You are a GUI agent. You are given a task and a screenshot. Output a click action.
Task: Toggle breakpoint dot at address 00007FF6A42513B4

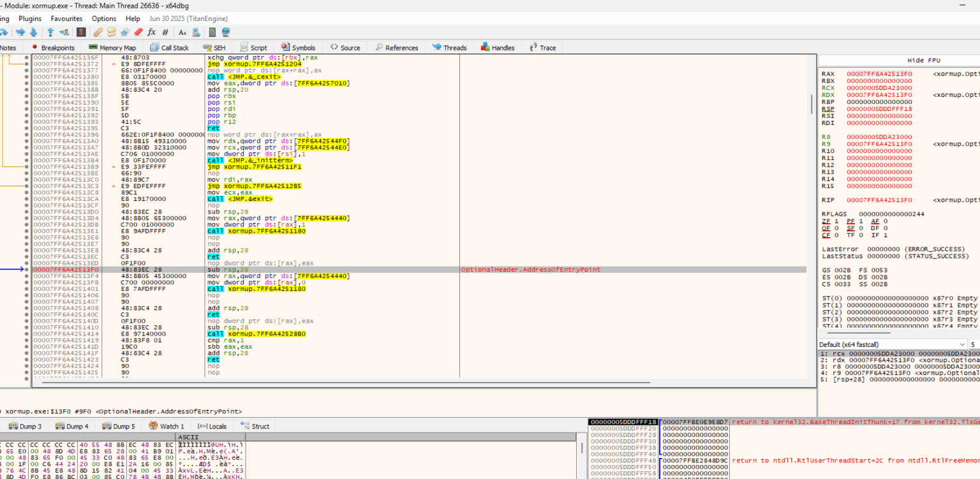pos(27,160)
